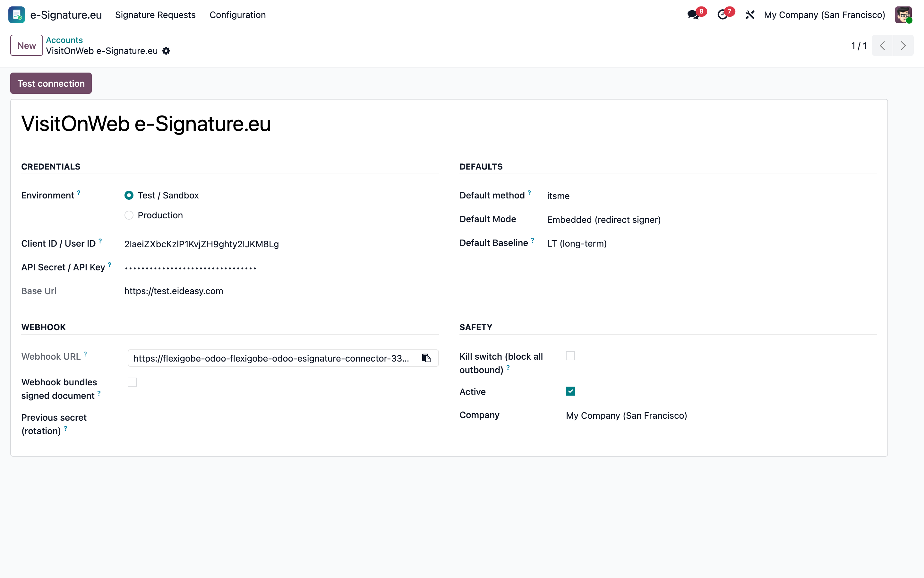Open company switcher My Company (San Francisco)

[x=824, y=15]
